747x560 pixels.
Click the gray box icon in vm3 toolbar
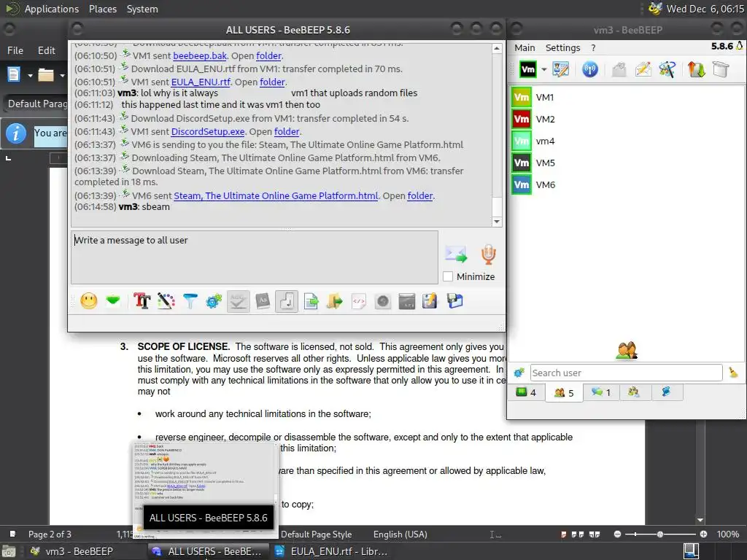pyautogui.click(x=721, y=69)
